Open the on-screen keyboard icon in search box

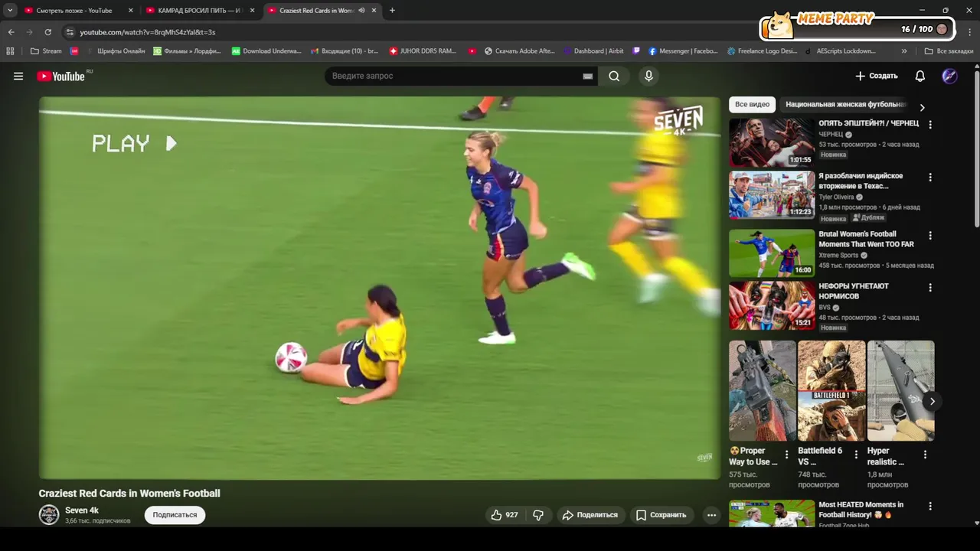point(587,77)
